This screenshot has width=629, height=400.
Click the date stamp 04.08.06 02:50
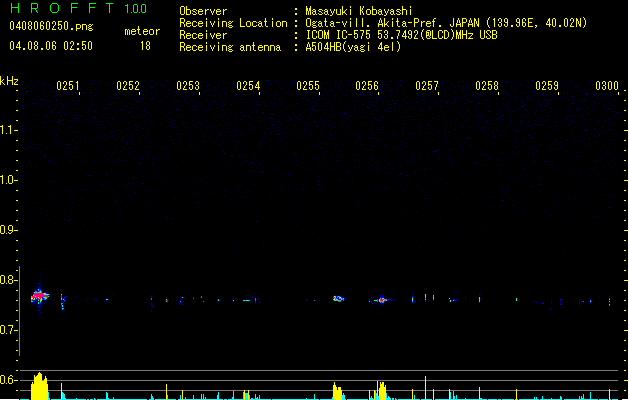click(x=51, y=46)
